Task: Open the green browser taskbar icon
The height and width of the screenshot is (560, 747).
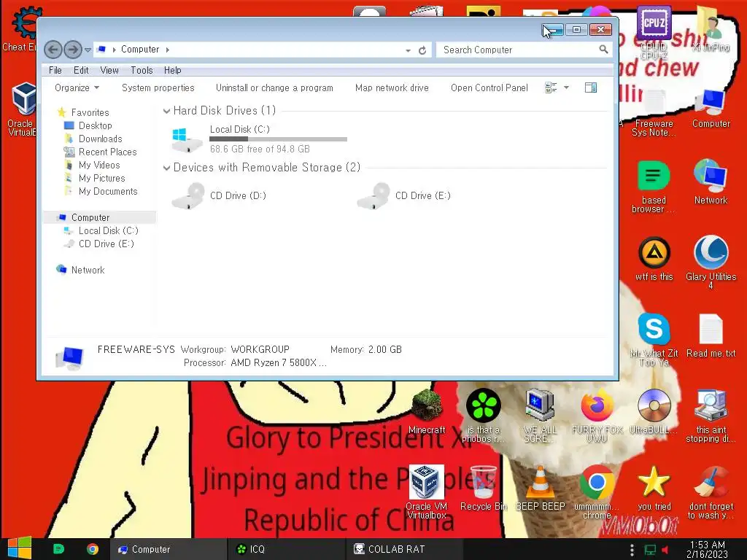Action: click(x=58, y=549)
